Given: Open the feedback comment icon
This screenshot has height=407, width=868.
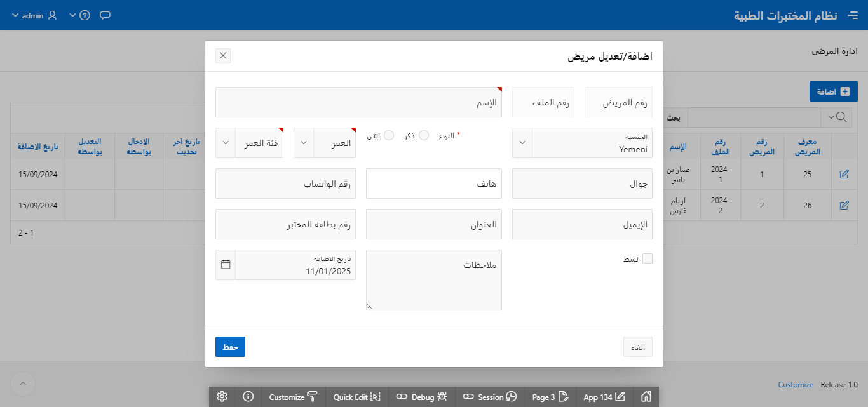Looking at the screenshot, I should pyautogui.click(x=105, y=15).
